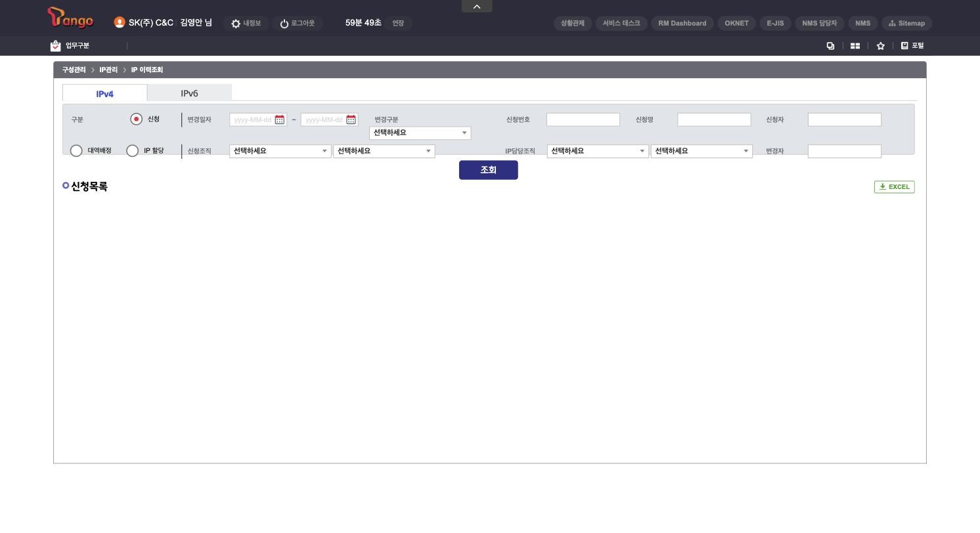Switch to the IPv6 tab

[x=189, y=93]
